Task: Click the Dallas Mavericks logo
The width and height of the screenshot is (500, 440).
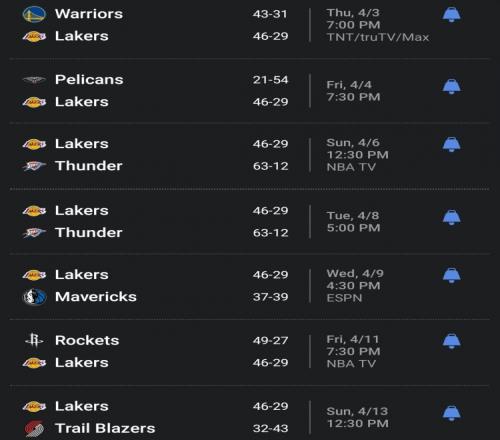Action: click(x=34, y=297)
